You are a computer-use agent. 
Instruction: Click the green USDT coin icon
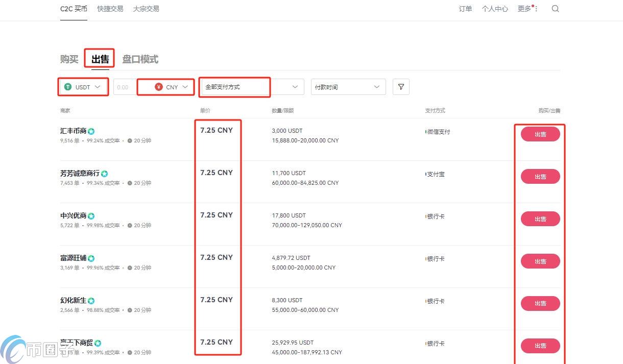click(68, 87)
